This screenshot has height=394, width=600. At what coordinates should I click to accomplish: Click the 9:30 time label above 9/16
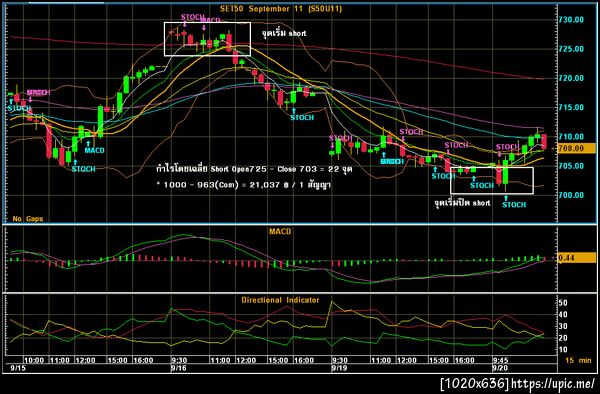(x=179, y=360)
